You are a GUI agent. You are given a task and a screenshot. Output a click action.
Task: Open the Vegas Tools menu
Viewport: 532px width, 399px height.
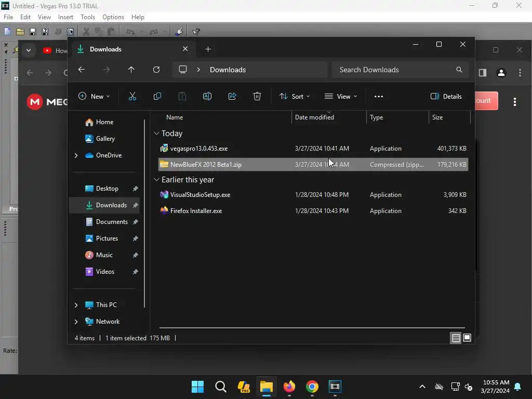click(x=88, y=17)
